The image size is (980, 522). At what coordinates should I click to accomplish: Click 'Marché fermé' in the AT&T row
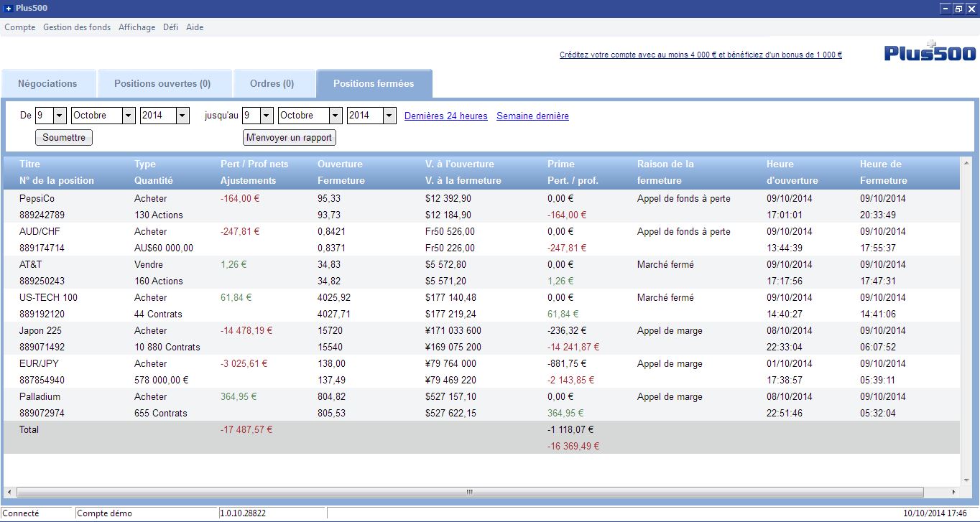pyautogui.click(x=665, y=264)
